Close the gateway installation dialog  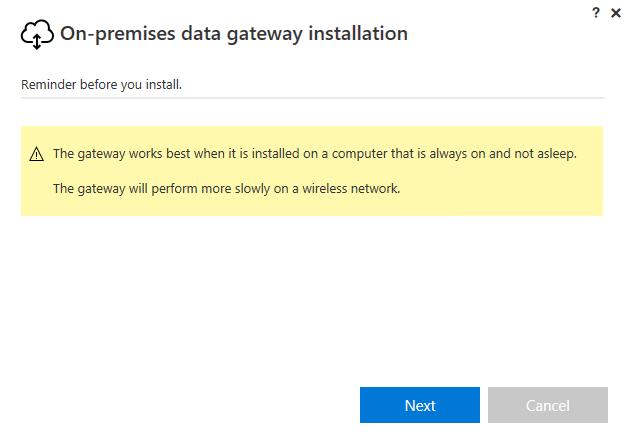coord(616,13)
